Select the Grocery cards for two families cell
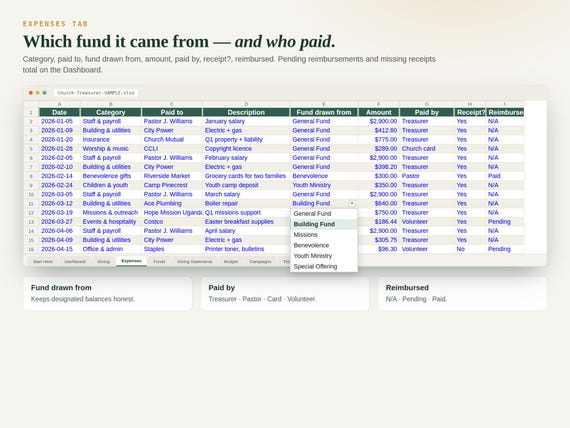Viewport: 570px width, 428px height. point(246,176)
